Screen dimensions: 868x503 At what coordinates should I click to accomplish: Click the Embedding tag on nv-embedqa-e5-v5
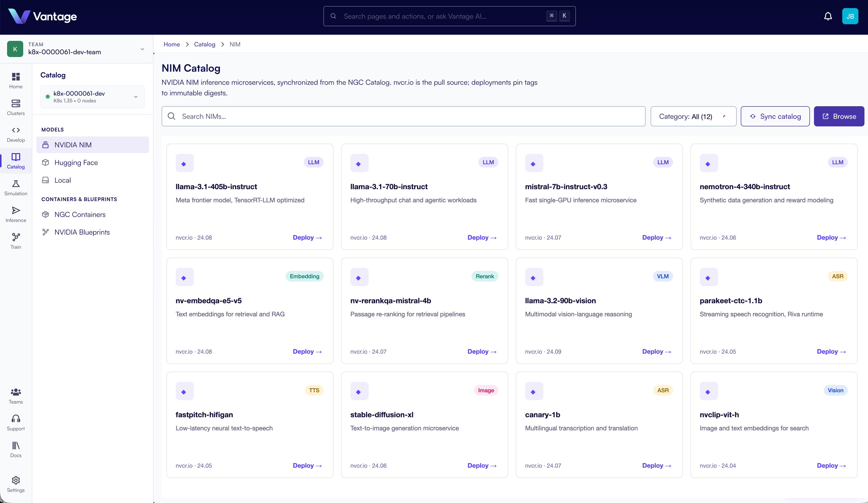[x=304, y=276]
